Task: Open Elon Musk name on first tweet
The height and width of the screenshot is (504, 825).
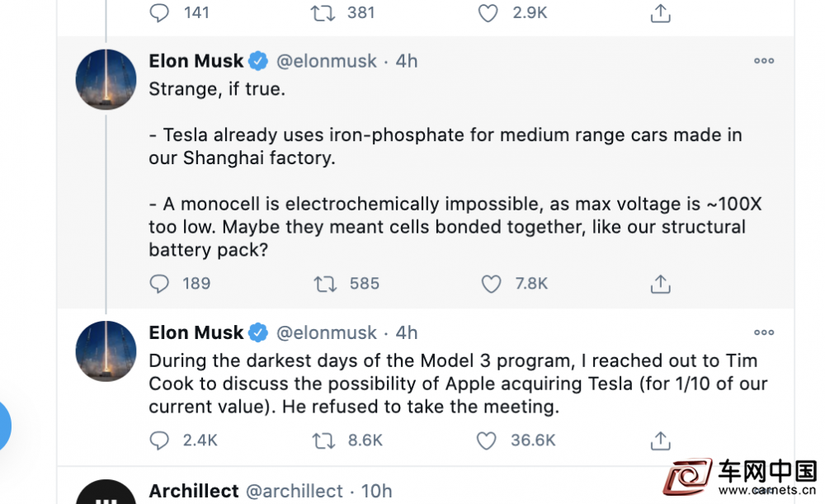Action: pyautogui.click(x=196, y=61)
